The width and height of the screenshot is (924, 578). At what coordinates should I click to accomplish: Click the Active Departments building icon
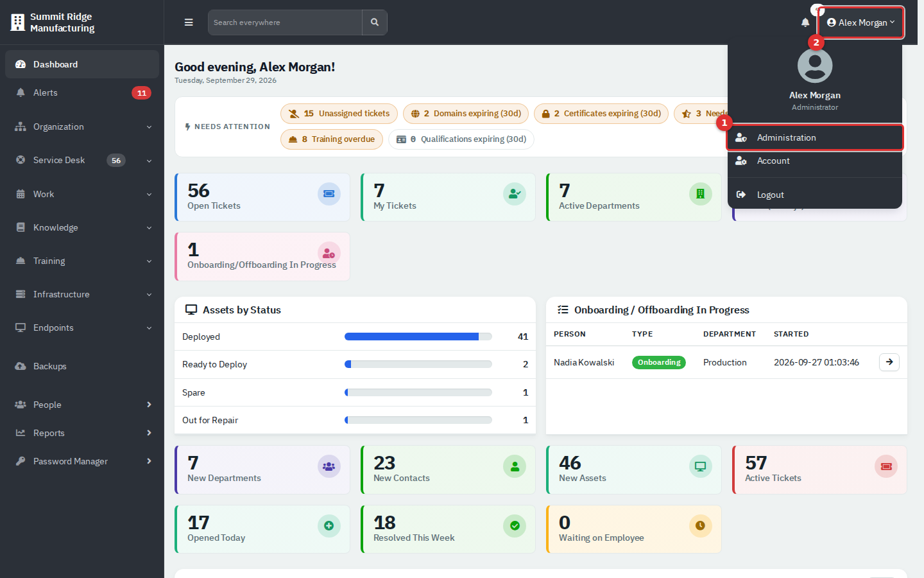[701, 194]
